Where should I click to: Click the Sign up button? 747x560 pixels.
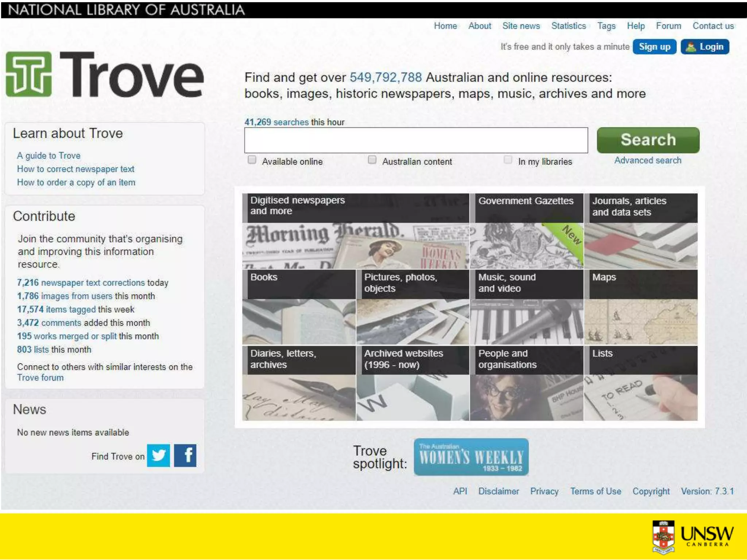click(654, 47)
